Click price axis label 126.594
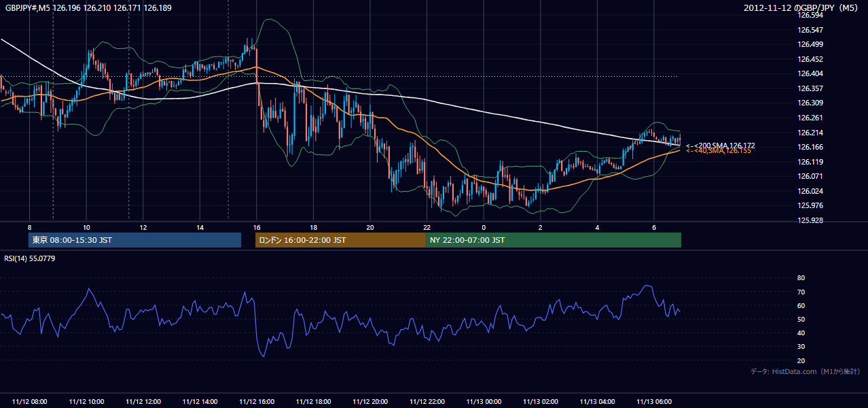868x408 pixels. point(810,15)
